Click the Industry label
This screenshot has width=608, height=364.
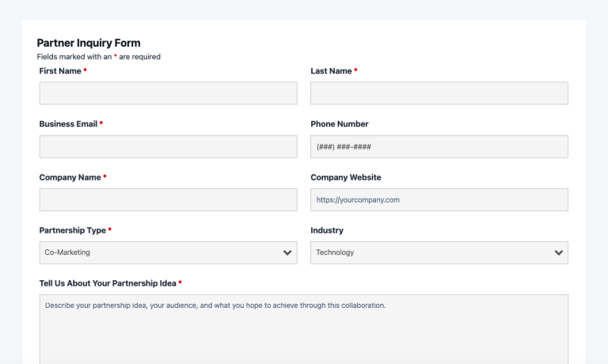tap(327, 230)
